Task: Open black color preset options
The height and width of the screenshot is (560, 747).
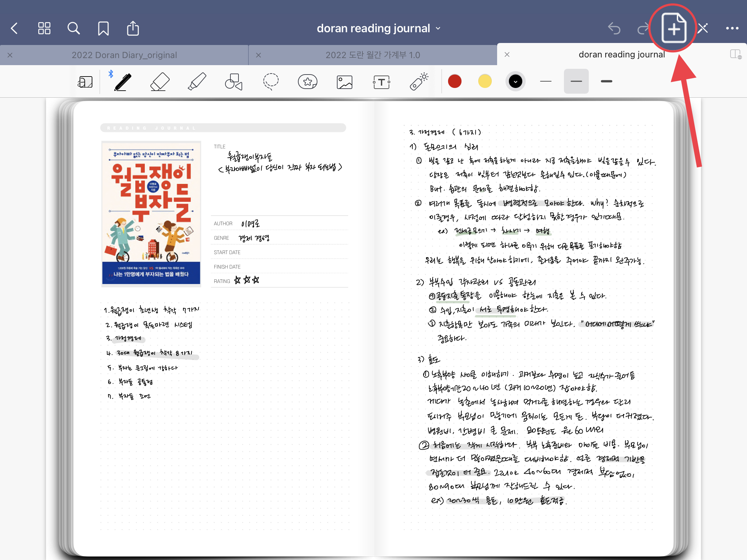Action: (515, 81)
